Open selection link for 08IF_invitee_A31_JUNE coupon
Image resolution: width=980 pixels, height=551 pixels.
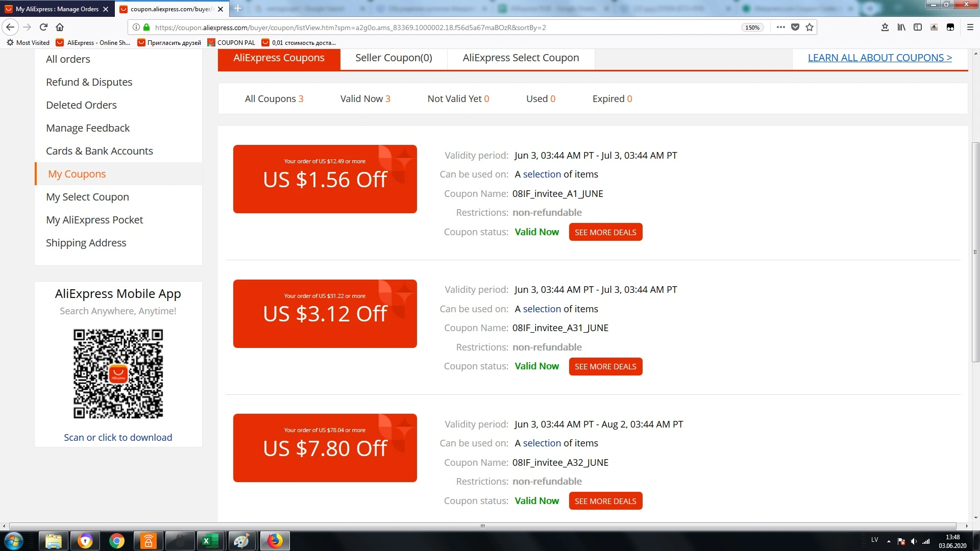542,309
